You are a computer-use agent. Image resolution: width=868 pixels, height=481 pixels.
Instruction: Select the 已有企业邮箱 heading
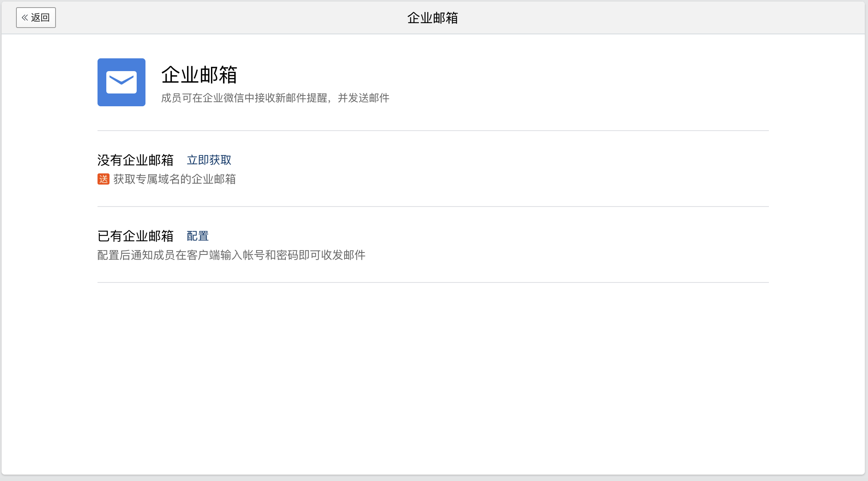coord(135,236)
